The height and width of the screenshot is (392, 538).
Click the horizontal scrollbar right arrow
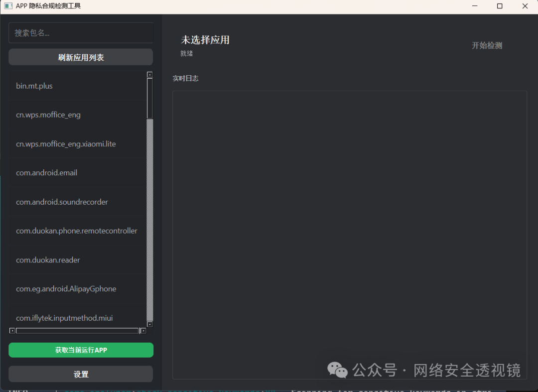click(143, 330)
